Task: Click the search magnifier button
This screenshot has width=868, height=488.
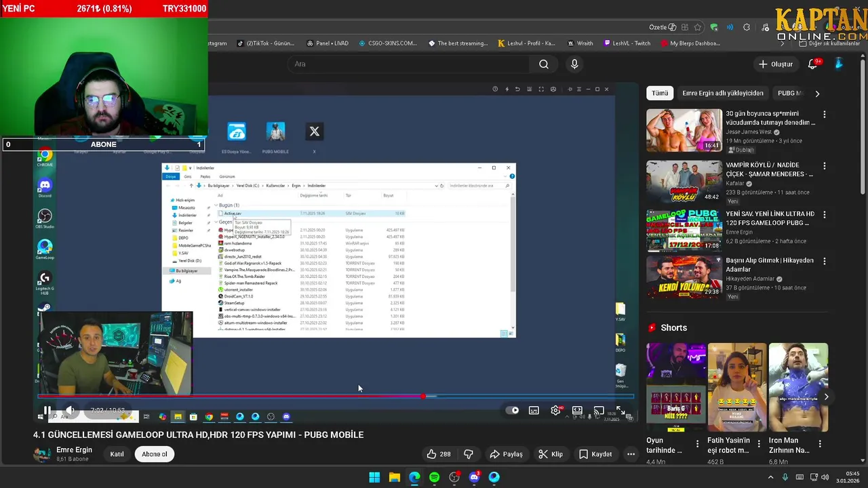Action: [544, 64]
